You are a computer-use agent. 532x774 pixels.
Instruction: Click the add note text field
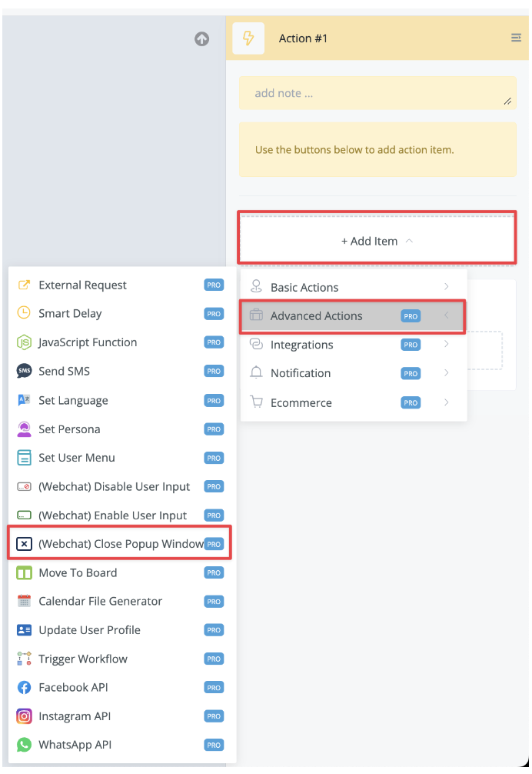377,93
